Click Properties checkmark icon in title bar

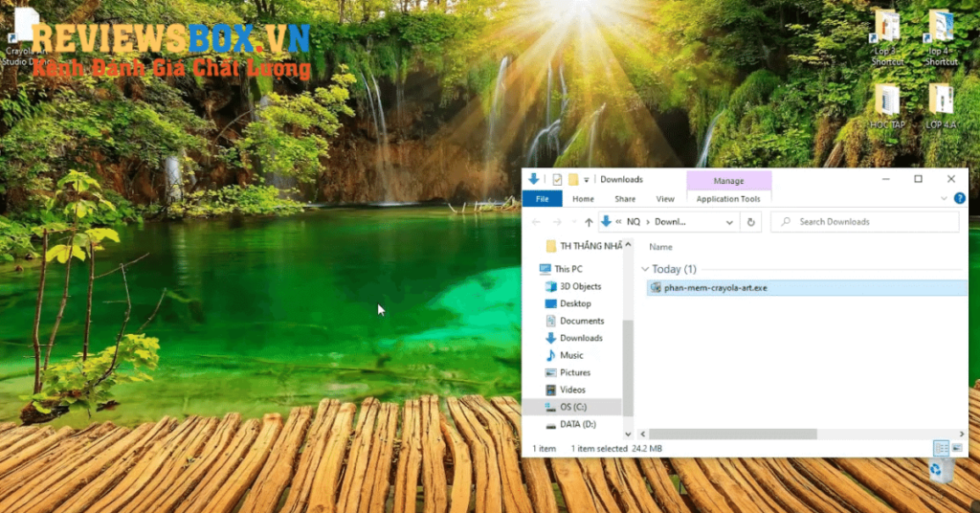[556, 179]
